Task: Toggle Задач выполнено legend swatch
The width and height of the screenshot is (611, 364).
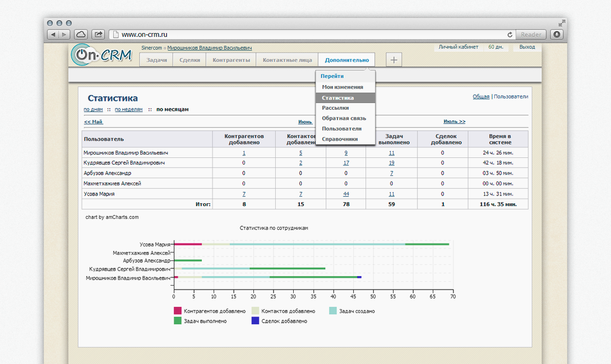Action: (178, 321)
